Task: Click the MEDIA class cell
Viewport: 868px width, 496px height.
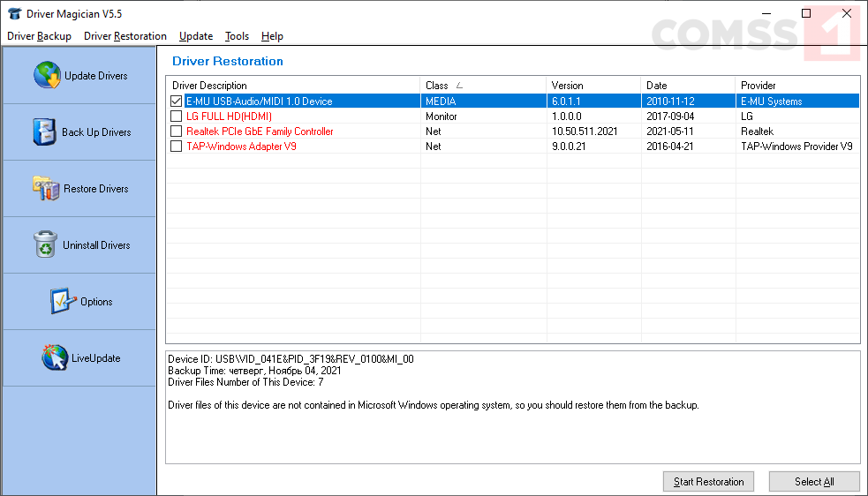Action: coord(441,101)
